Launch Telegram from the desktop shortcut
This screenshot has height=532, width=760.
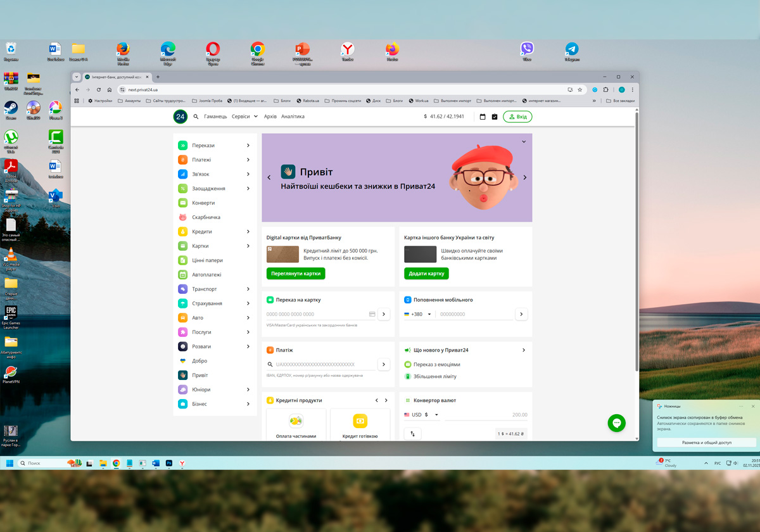coord(572,49)
